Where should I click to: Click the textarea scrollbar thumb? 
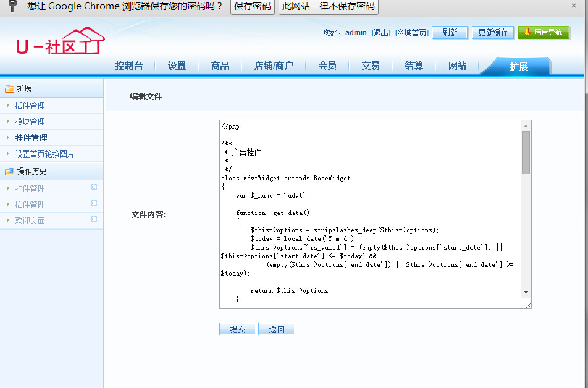click(x=526, y=153)
